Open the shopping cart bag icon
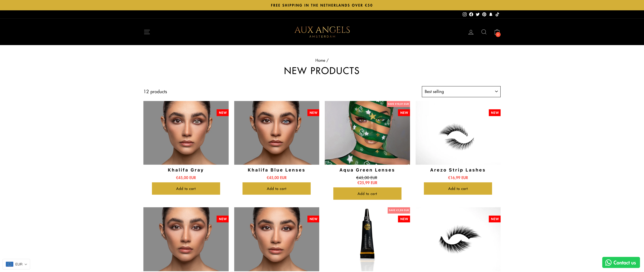644x272 pixels. [497, 32]
